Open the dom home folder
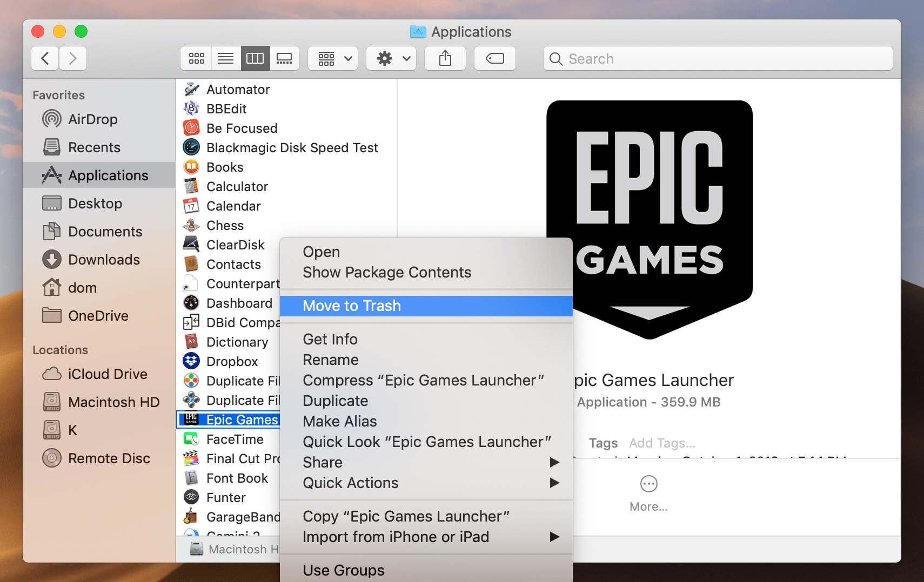 99,288
